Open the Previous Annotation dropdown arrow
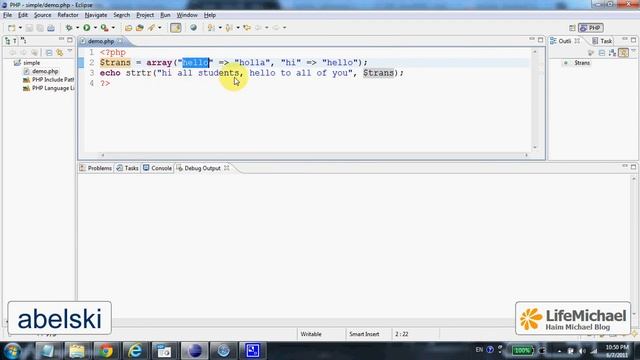 [238, 28]
